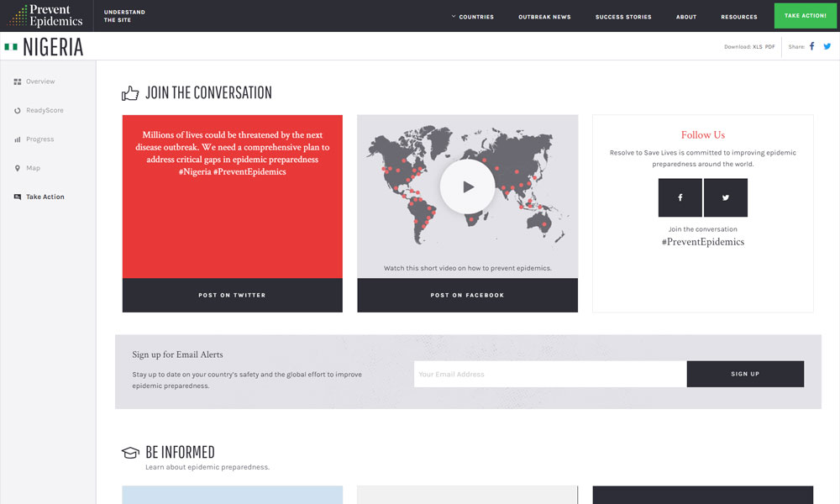Image resolution: width=840 pixels, height=504 pixels.
Task: Click Twitter square in Follow Us card
Action: point(725,197)
